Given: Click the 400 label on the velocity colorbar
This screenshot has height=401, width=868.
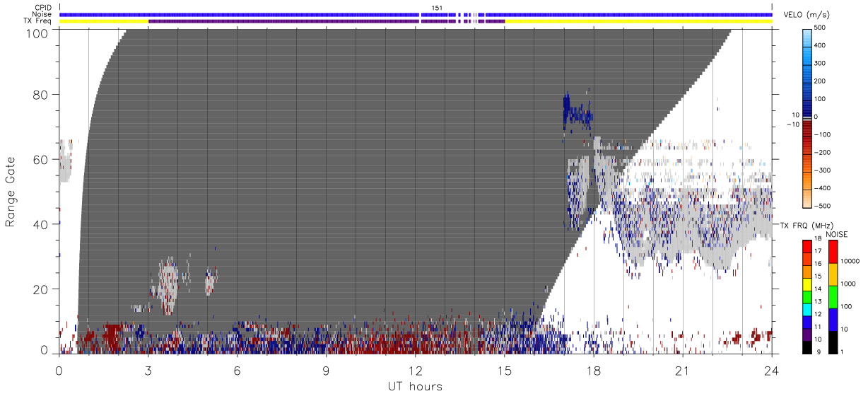Looking at the screenshot, I should [819, 45].
